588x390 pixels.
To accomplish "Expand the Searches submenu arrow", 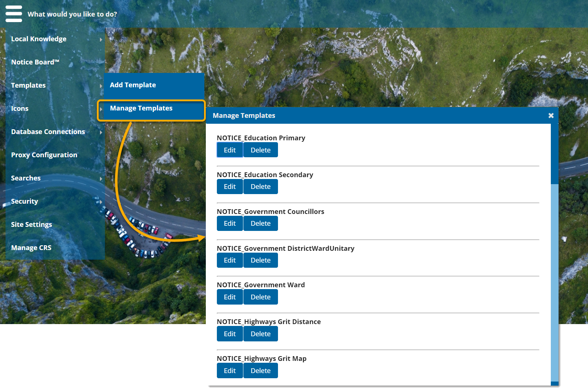I will [x=101, y=179].
